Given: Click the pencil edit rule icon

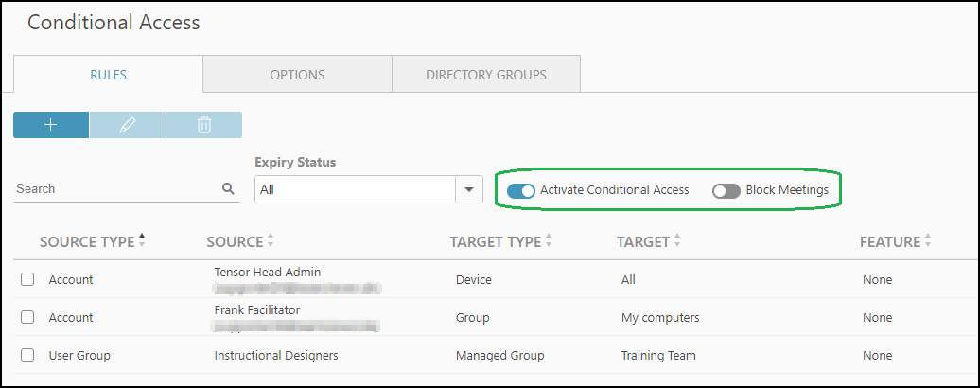Looking at the screenshot, I should (128, 125).
